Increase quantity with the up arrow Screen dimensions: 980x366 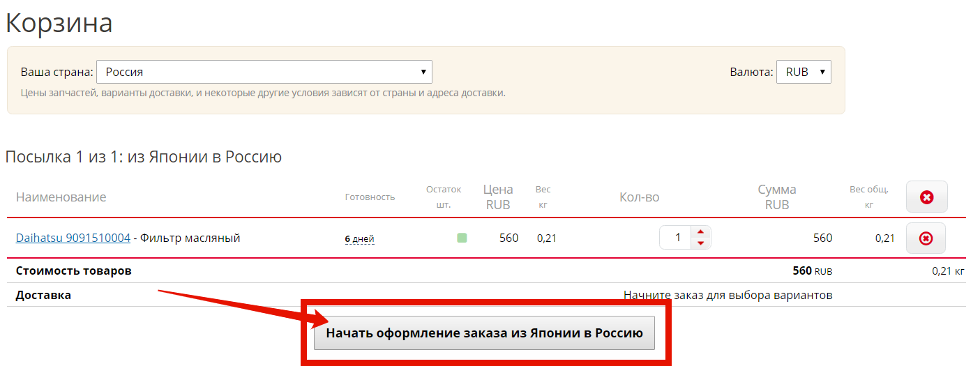700,232
